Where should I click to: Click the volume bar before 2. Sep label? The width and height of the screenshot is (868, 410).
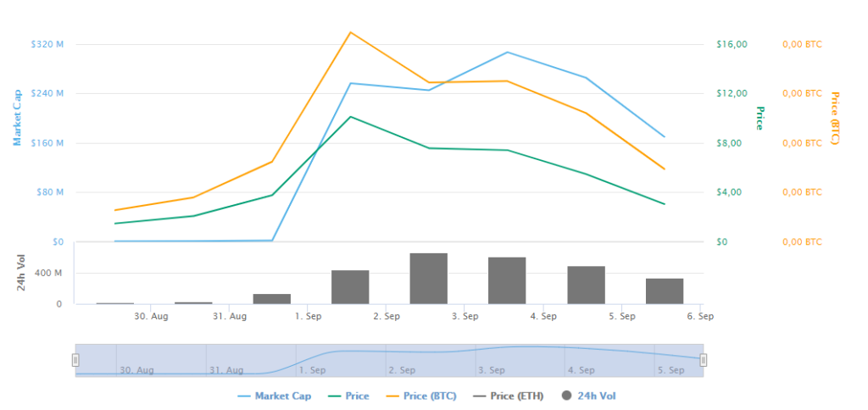tap(350, 287)
